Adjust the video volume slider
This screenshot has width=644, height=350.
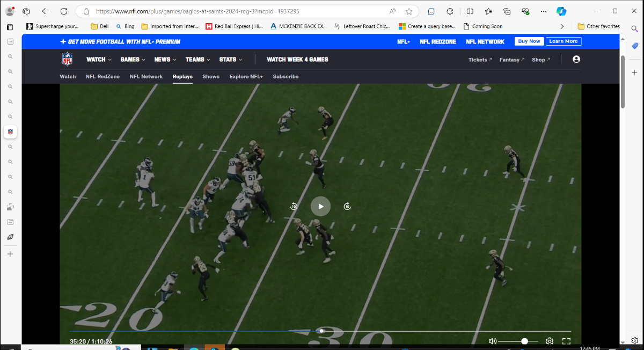524,341
